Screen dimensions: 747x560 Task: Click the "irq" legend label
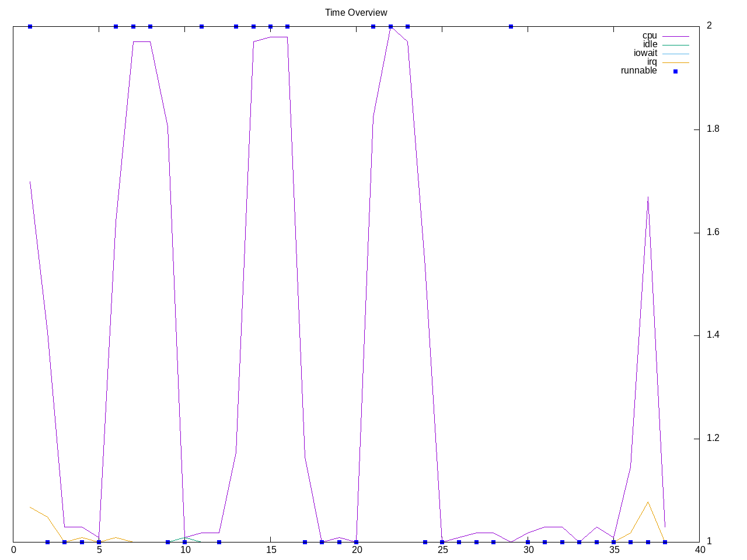coord(651,62)
